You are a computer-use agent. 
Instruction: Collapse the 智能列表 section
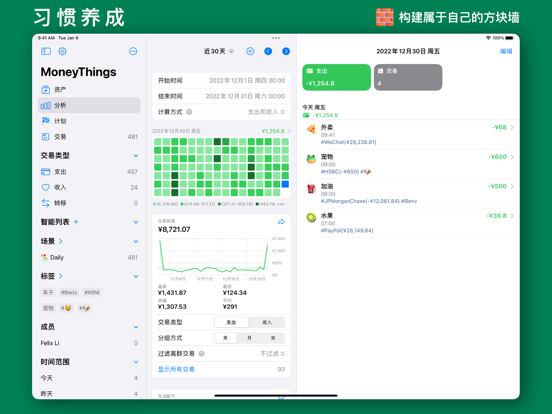coord(136,222)
